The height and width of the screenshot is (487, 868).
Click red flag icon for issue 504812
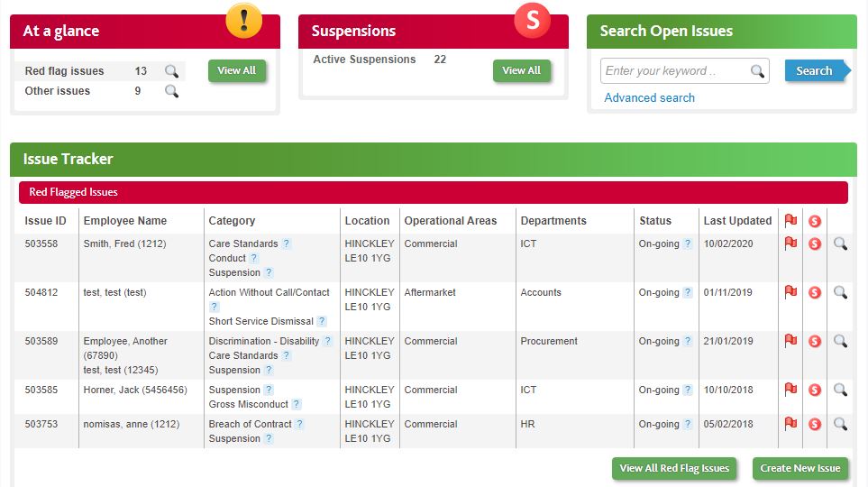790,292
